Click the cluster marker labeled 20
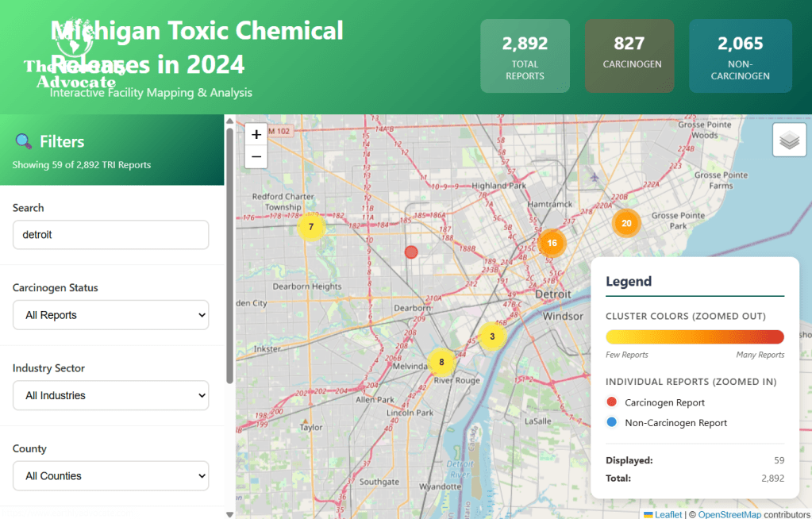812x519 pixels. (x=626, y=224)
